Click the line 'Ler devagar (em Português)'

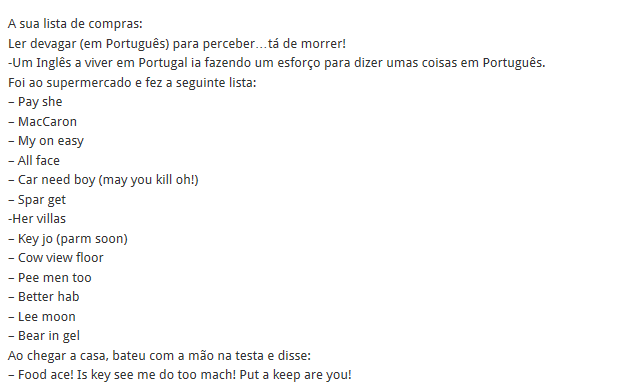177,43
